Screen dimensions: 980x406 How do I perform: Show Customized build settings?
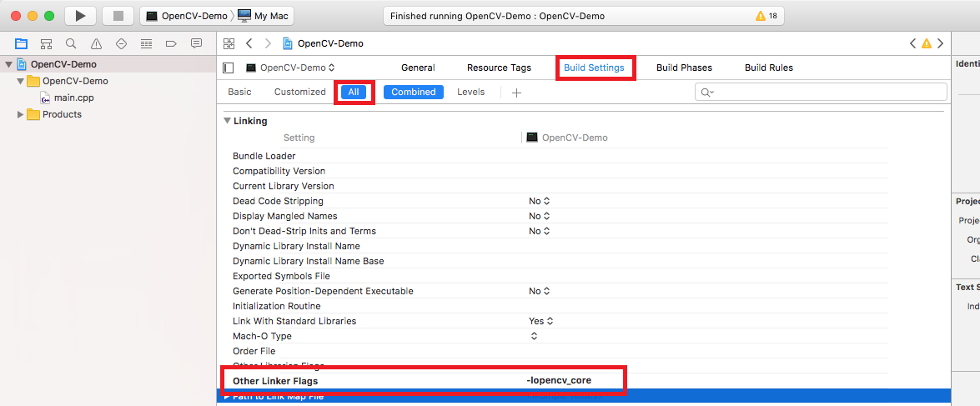pos(300,92)
